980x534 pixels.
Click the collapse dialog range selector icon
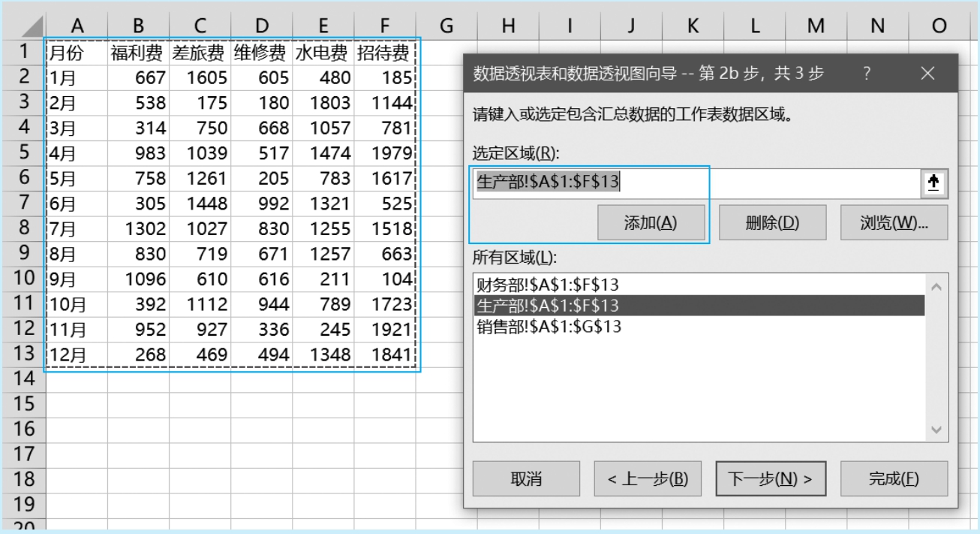[933, 183]
